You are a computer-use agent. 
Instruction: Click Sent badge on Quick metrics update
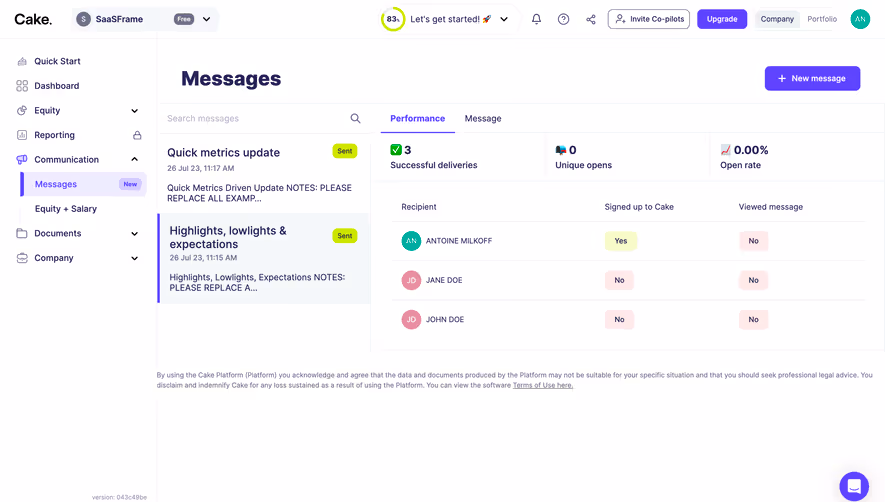(345, 151)
